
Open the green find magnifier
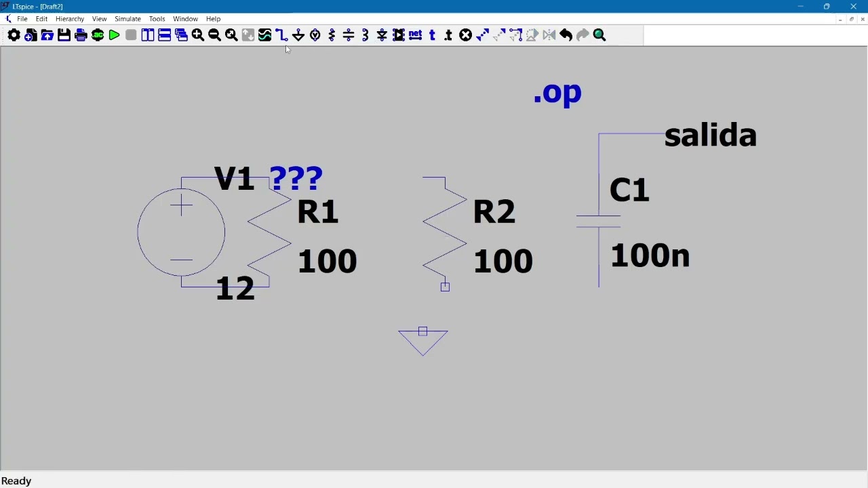(599, 35)
